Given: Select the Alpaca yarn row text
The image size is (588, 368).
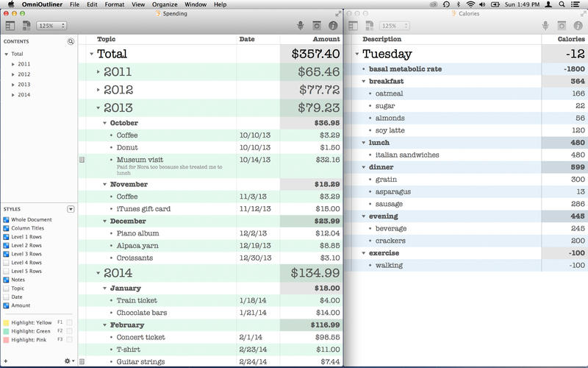Looking at the screenshot, I should [x=137, y=246].
